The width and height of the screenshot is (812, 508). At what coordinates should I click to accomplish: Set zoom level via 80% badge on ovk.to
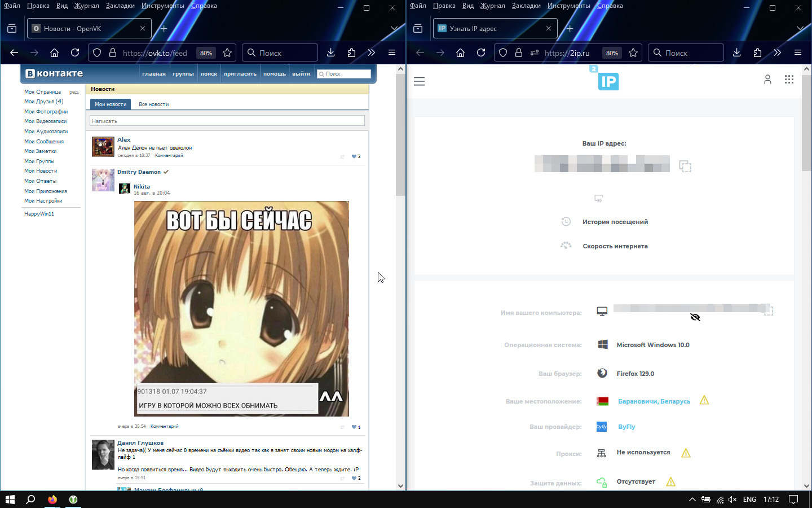pos(206,53)
